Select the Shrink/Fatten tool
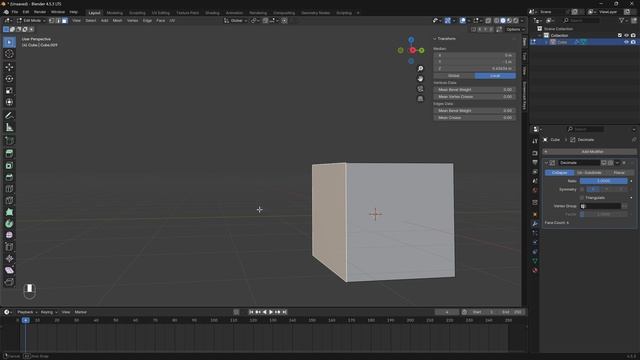This screenshot has width=640, height=360. coord(9,259)
